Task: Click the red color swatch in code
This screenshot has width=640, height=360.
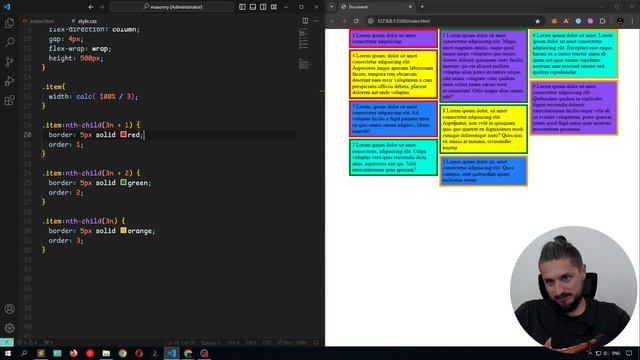Action: (123, 134)
